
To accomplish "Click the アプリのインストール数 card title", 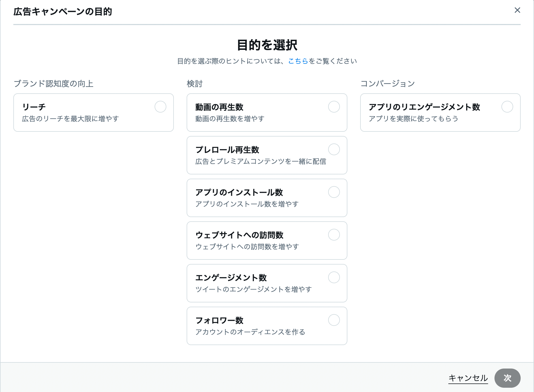I will pos(239,192).
